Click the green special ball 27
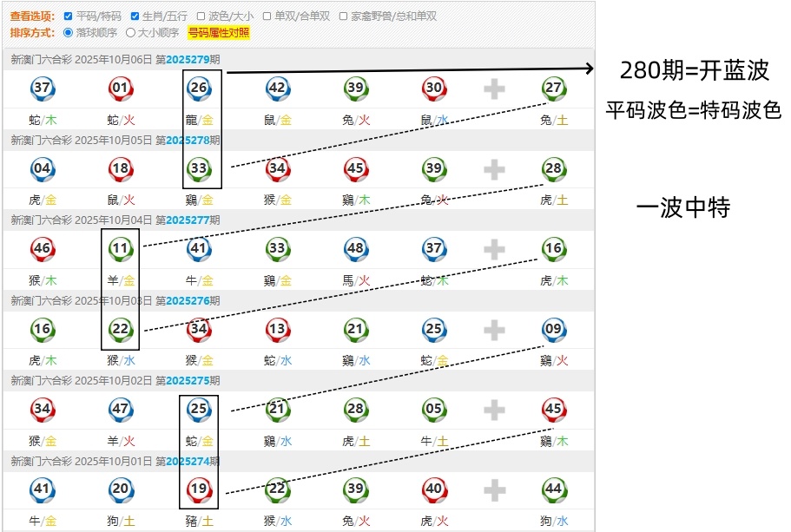 (553, 88)
